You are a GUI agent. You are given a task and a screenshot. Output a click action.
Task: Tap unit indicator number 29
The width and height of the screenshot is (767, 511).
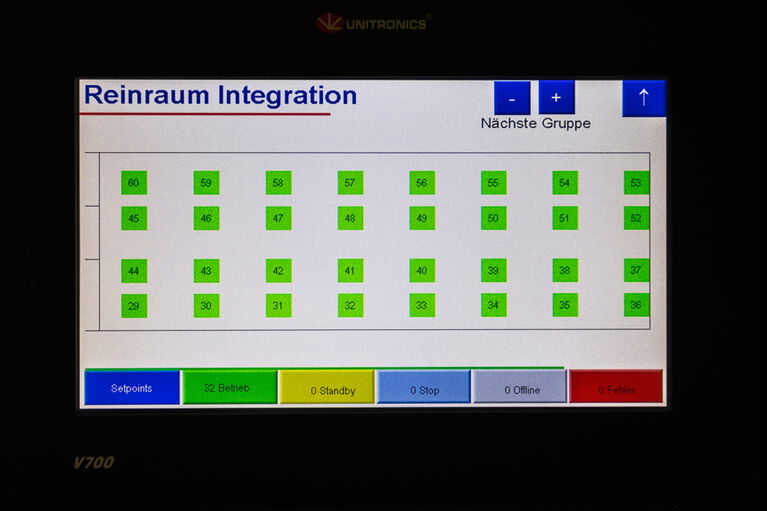[x=134, y=306]
